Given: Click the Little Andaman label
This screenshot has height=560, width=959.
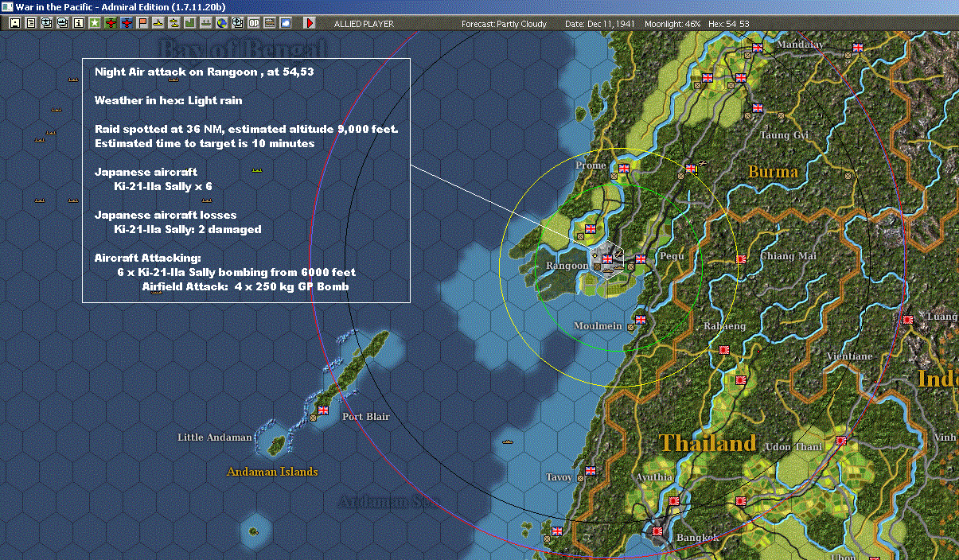Looking at the screenshot, I should tap(215, 437).
